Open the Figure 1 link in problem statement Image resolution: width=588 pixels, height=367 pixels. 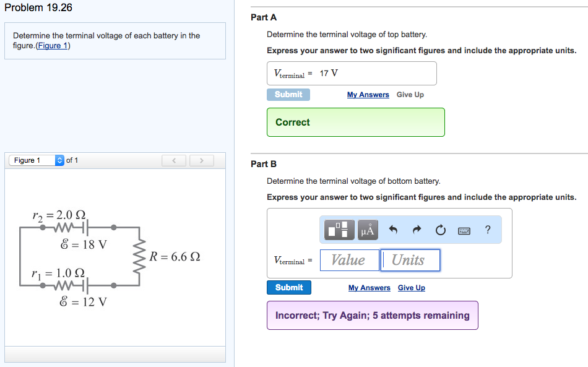click(52, 45)
